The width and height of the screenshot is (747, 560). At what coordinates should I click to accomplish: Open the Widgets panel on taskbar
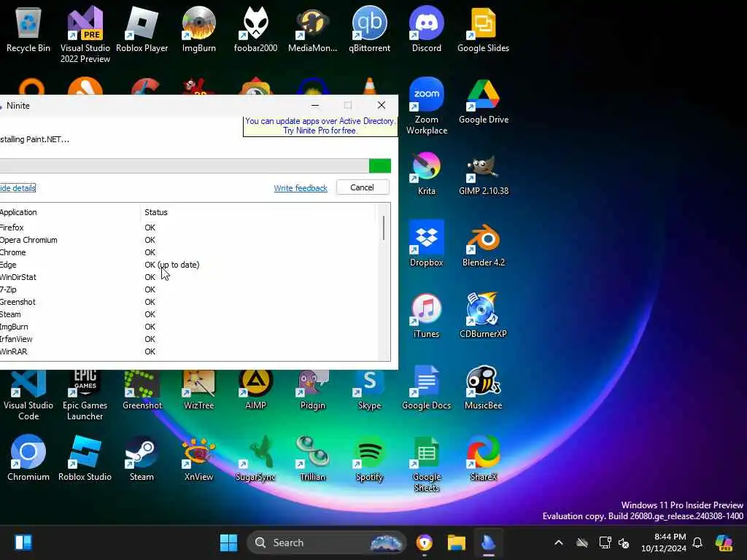(23, 542)
